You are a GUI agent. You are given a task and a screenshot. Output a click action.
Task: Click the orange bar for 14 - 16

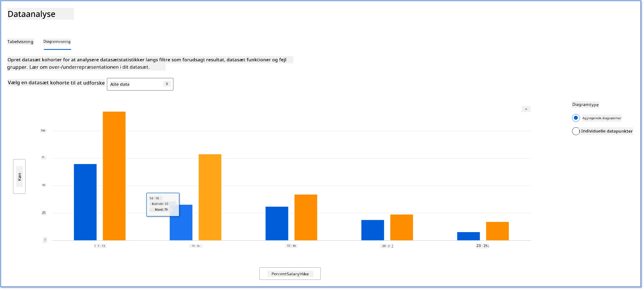click(210, 197)
